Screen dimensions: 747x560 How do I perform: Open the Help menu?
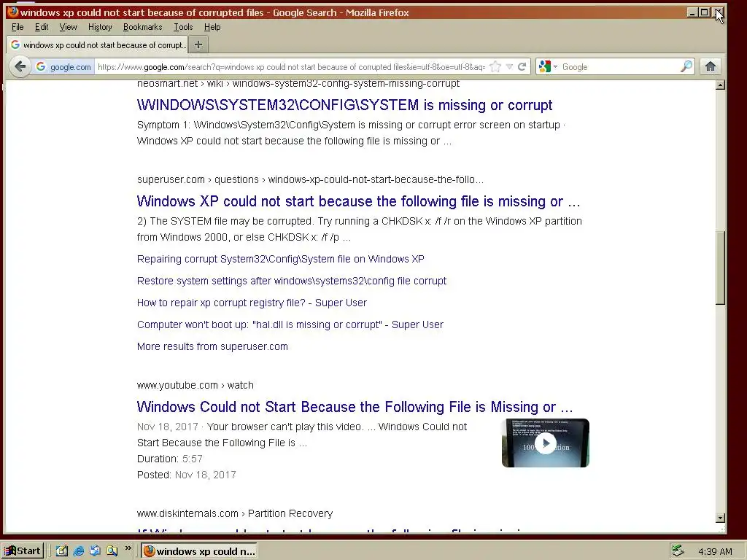pos(212,27)
